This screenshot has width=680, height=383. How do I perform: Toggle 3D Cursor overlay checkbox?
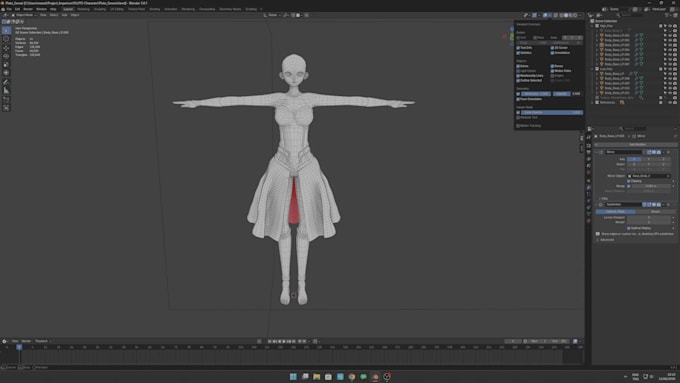552,48
